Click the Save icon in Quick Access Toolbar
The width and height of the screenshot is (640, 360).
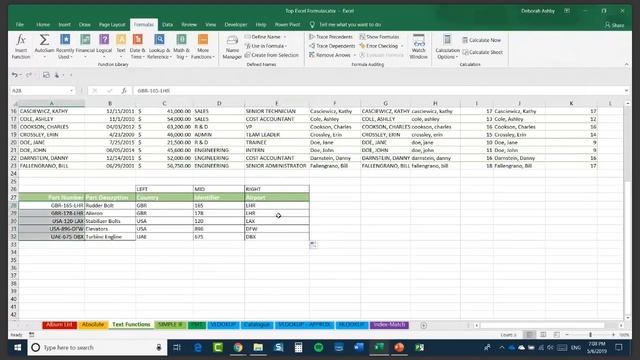pos(46,75)
